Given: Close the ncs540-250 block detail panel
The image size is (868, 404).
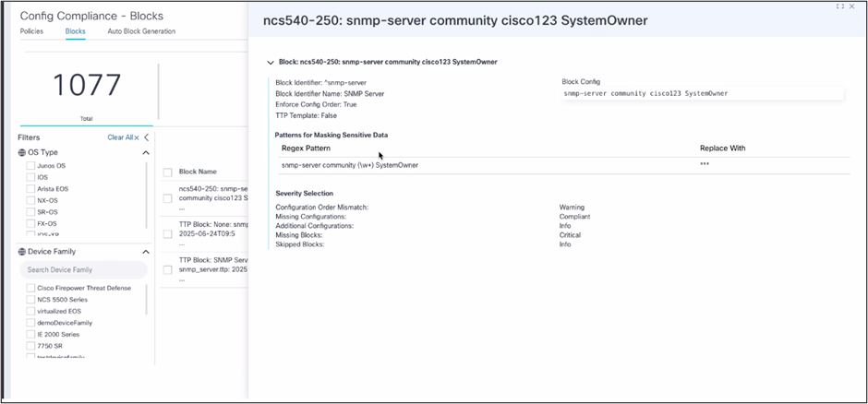Looking at the screenshot, I should 852,6.
